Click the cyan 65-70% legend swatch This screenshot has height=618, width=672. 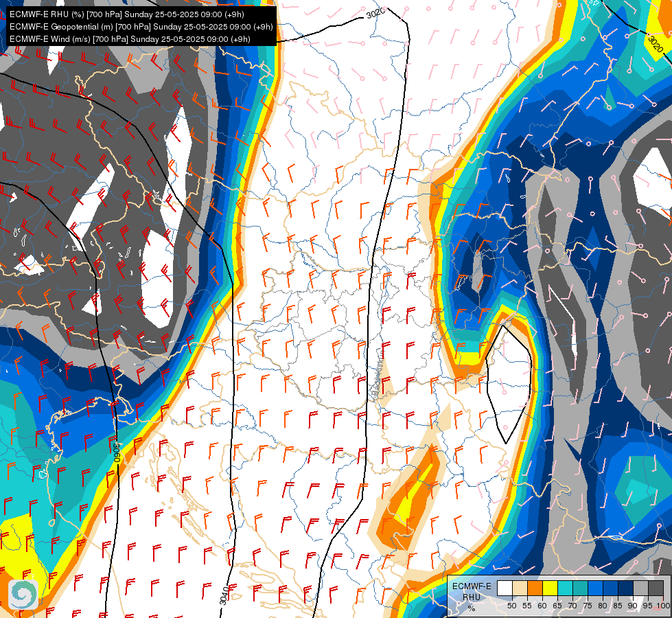coord(565,588)
